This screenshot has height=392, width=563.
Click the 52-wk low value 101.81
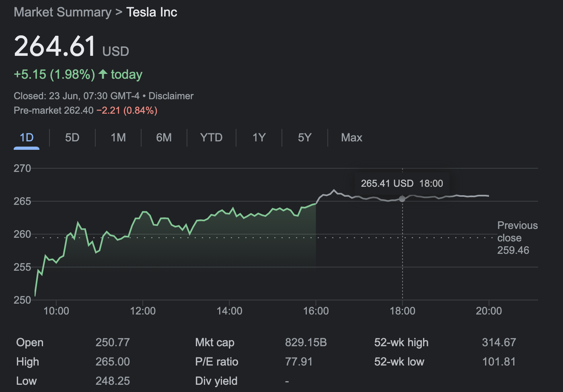point(499,362)
